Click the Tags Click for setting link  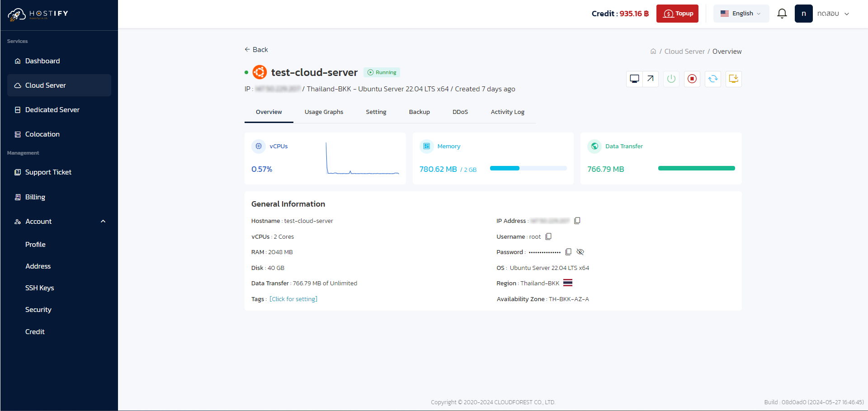pyautogui.click(x=293, y=299)
